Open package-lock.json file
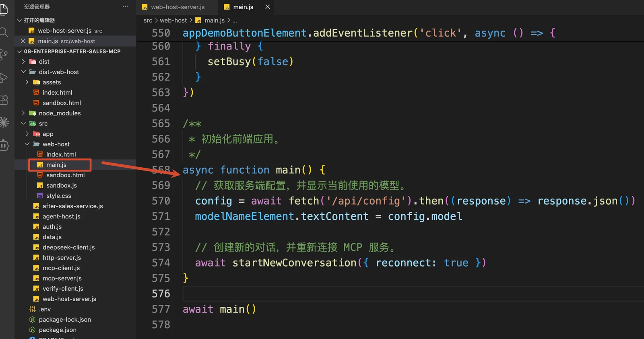This screenshot has height=339, width=644. click(75, 320)
